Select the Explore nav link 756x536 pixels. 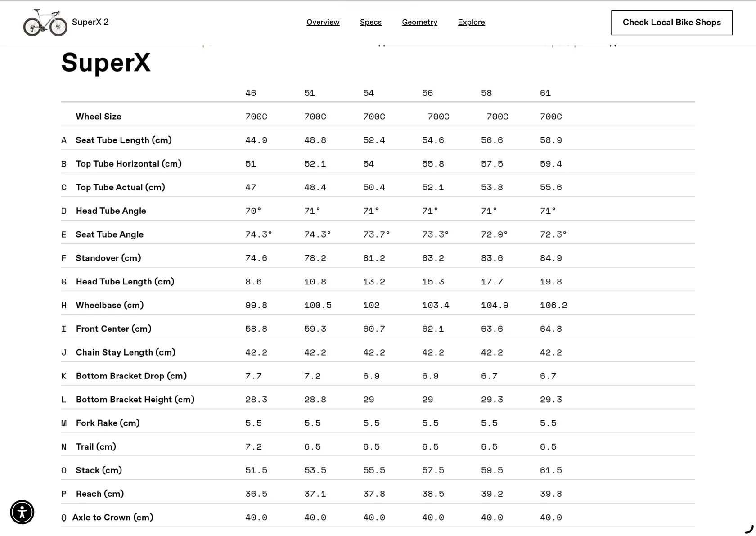pos(471,22)
